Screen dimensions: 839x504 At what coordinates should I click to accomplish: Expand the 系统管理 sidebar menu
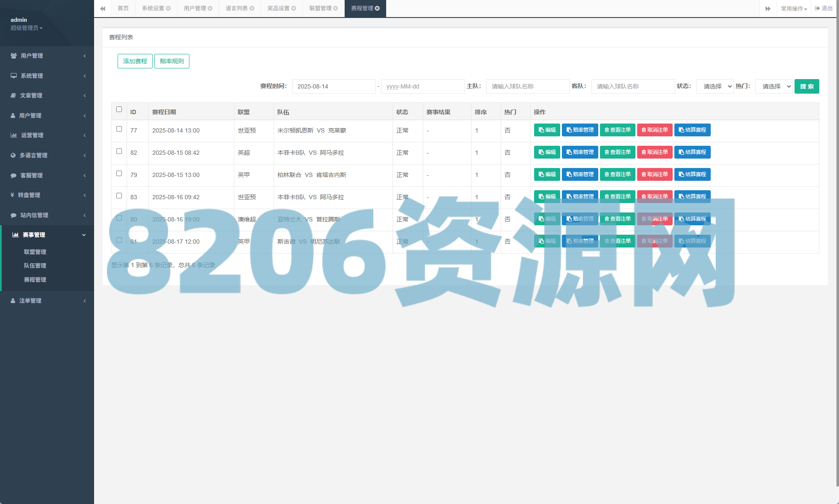[47, 76]
